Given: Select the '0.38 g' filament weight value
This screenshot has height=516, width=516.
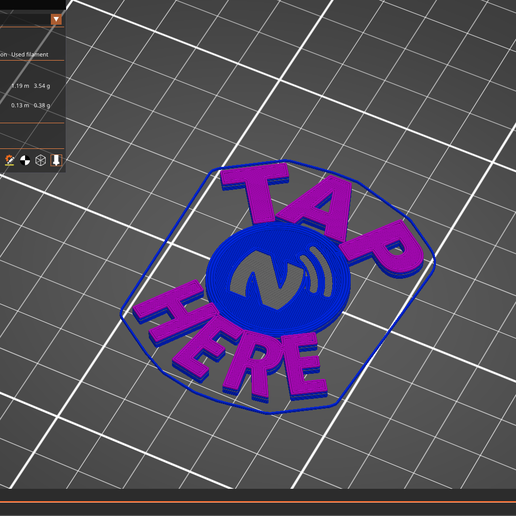Looking at the screenshot, I should point(42,105).
